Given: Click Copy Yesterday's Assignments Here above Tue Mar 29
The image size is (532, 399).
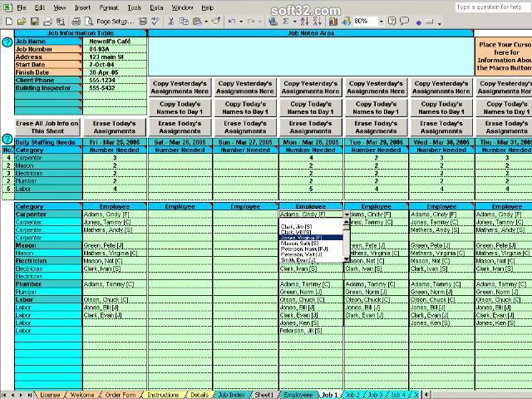Looking at the screenshot, I should (376, 87).
